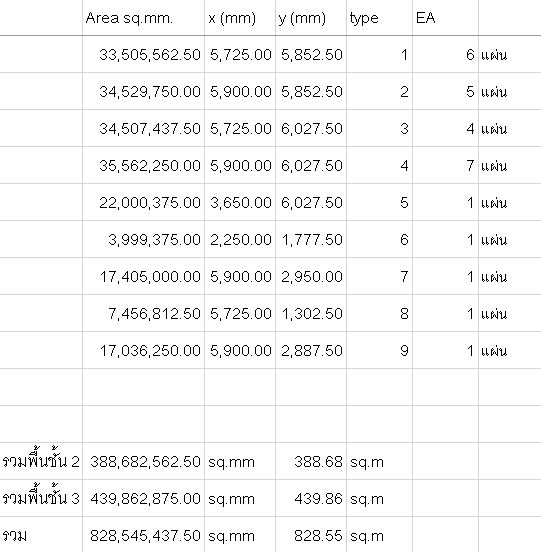Select the Area sq.mm. header cell
Viewport: 541px width, 552px height.
144,18
